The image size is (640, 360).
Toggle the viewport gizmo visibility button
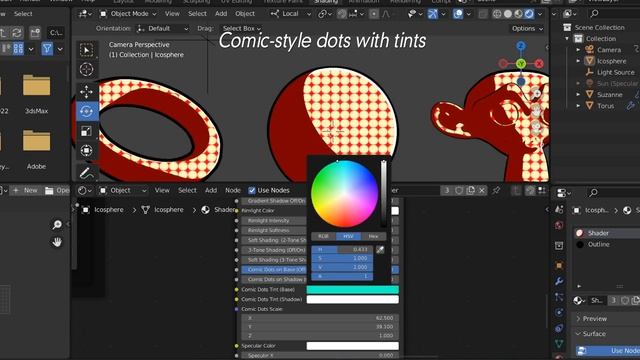(x=432, y=14)
